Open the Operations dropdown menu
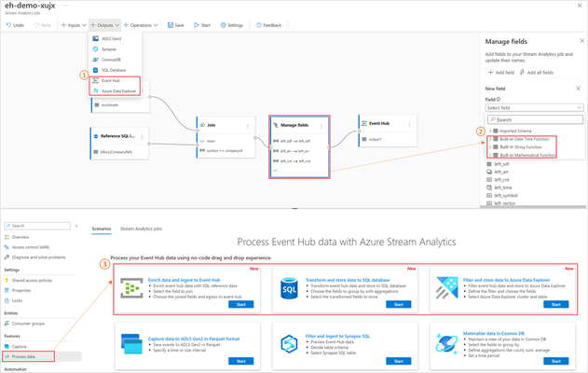The height and width of the screenshot is (373, 588). 141,25
